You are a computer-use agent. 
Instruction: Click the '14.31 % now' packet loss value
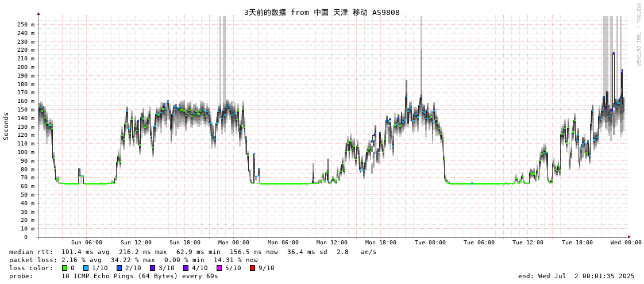236,260
